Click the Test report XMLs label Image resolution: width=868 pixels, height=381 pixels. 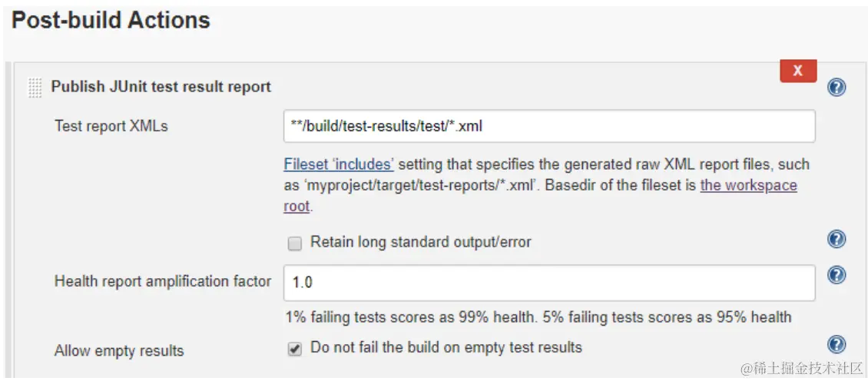(111, 126)
